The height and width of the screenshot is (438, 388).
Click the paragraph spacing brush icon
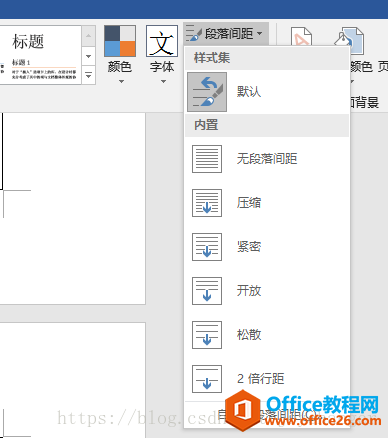pos(194,34)
